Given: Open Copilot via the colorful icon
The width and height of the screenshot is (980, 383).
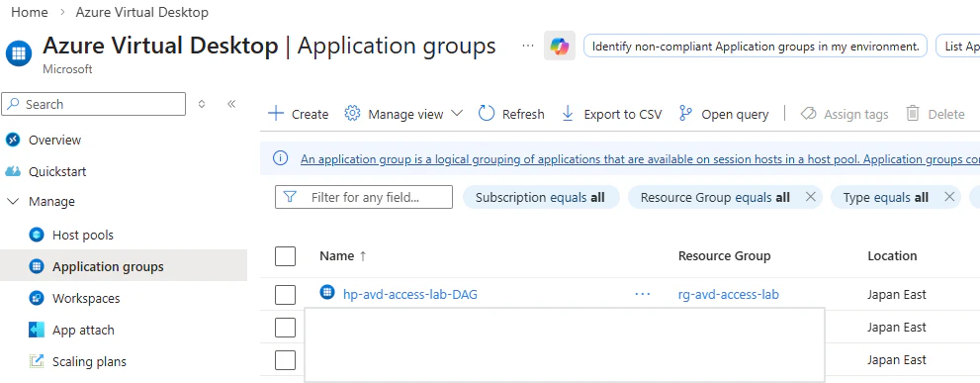Looking at the screenshot, I should pos(560,46).
